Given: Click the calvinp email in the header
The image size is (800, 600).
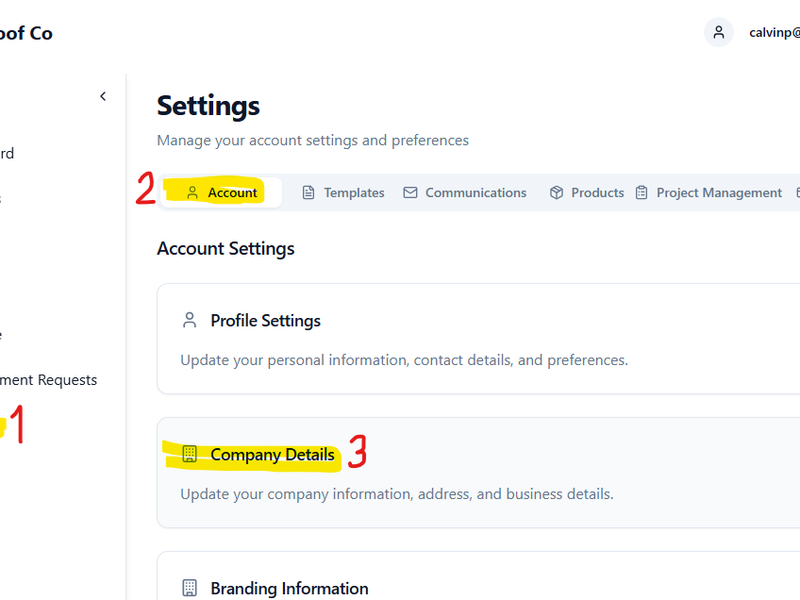Looking at the screenshot, I should tap(775, 32).
